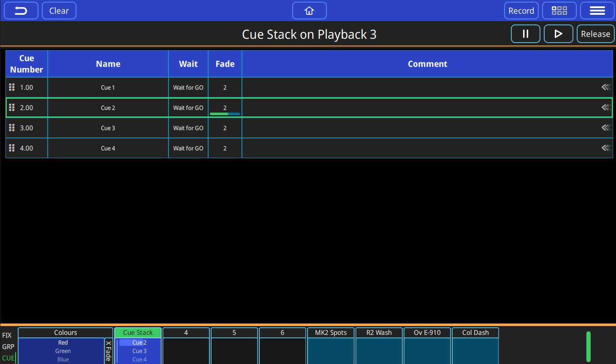Pause the cue stack playback
This screenshot has height=364, width=616.
tap(525, 34)
